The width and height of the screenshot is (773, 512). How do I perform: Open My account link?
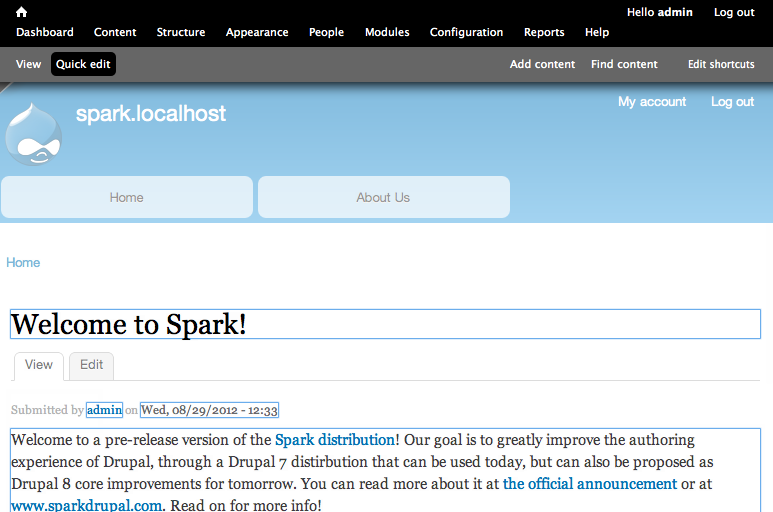[652, 102]
